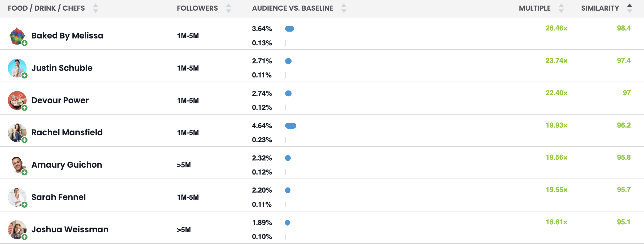Click the ascending sort arrow on SIMILARITY
The height and width of the screenshot is (244, 644).
629,5
